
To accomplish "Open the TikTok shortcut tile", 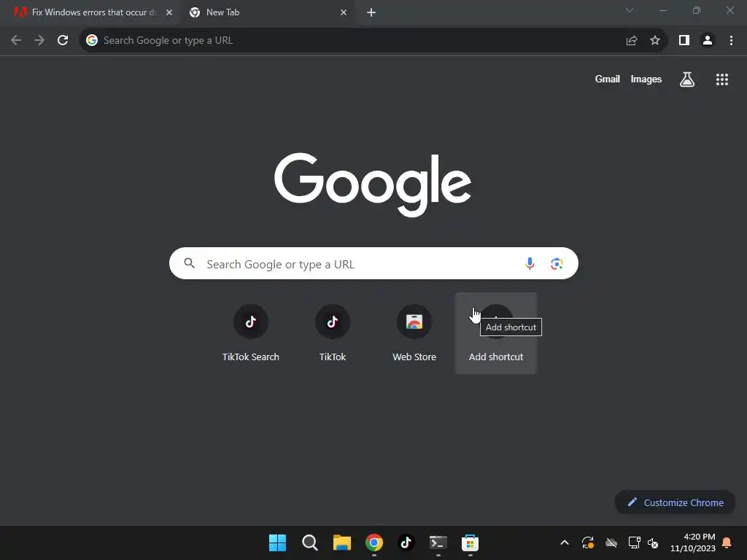I will coord(333,333).
